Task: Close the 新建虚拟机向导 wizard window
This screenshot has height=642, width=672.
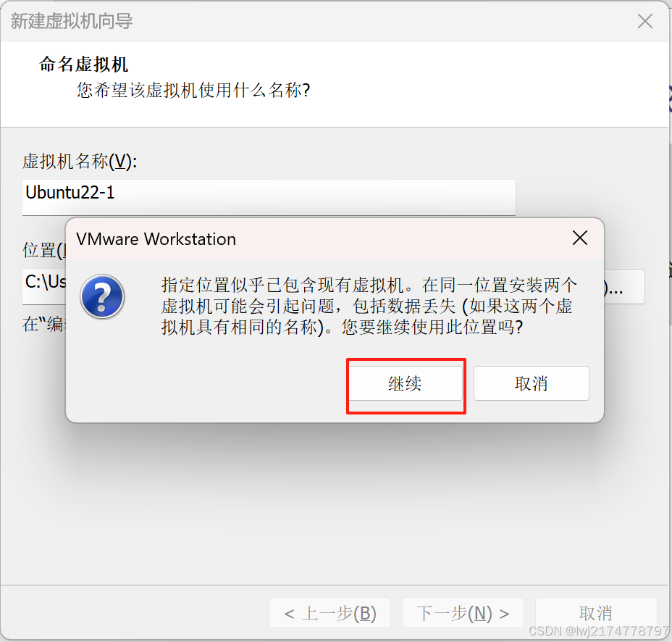Action: [644, 20]
